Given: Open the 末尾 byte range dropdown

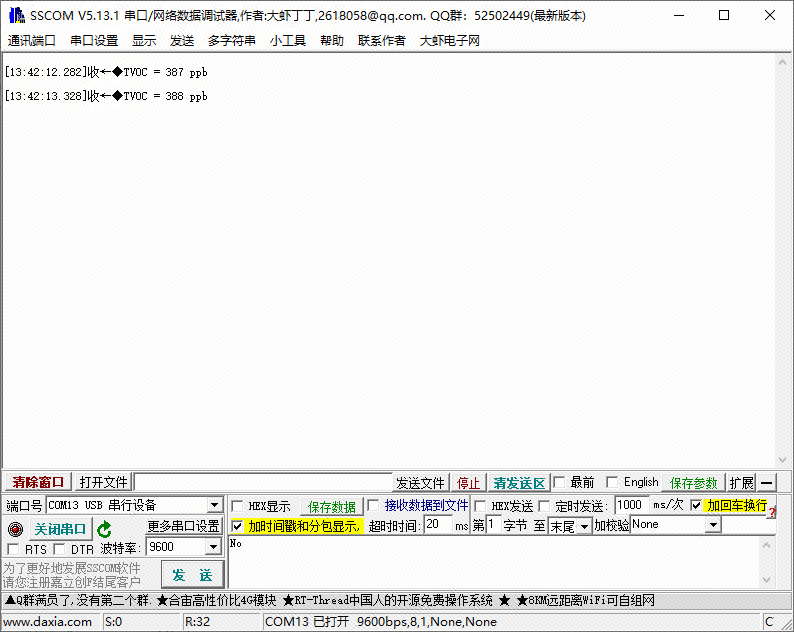Looking at the screenshot, I should click(584, 527).
